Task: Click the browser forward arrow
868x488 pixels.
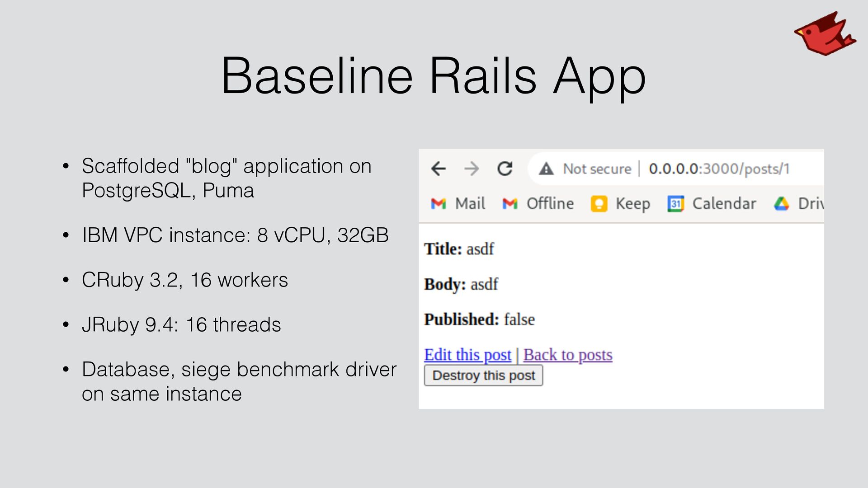Action: click(472, 169)
